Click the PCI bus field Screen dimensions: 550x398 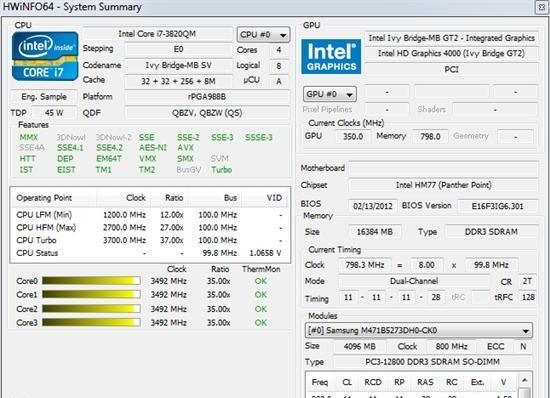451,69
